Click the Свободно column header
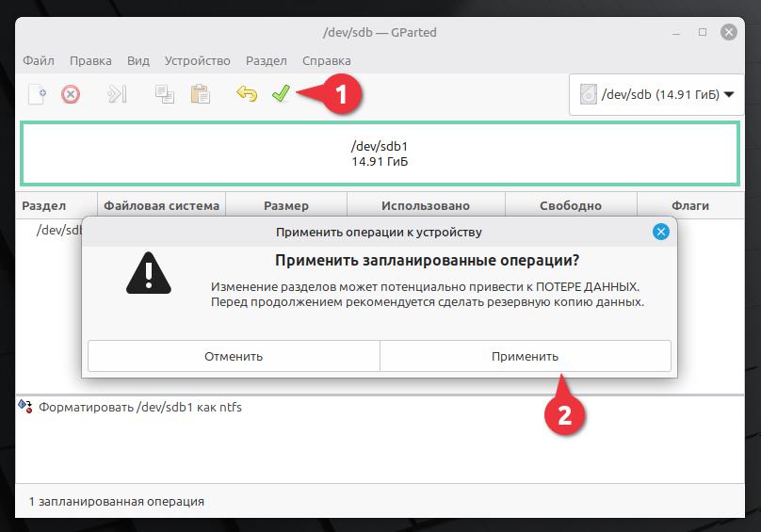 click(571, 206)
